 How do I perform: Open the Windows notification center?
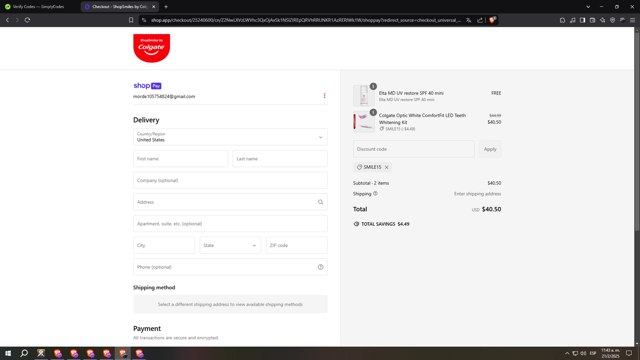[x=629, y=353]
